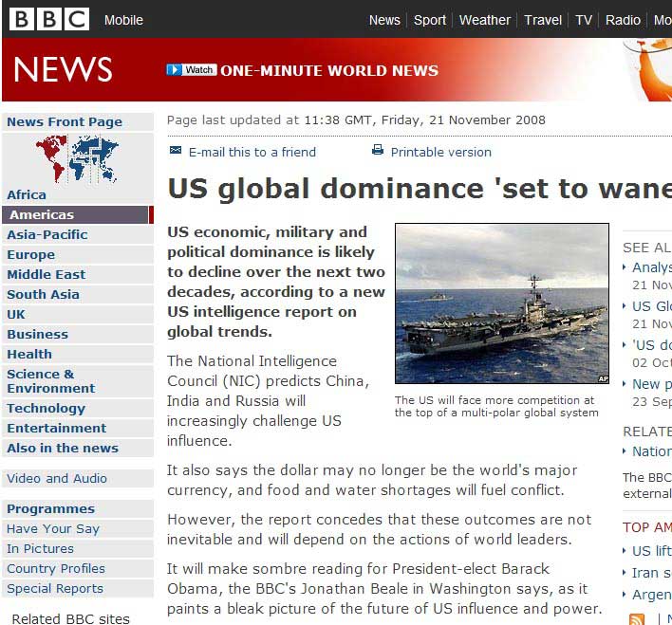
Task: Open Special Reports
Action: (78, 589)
